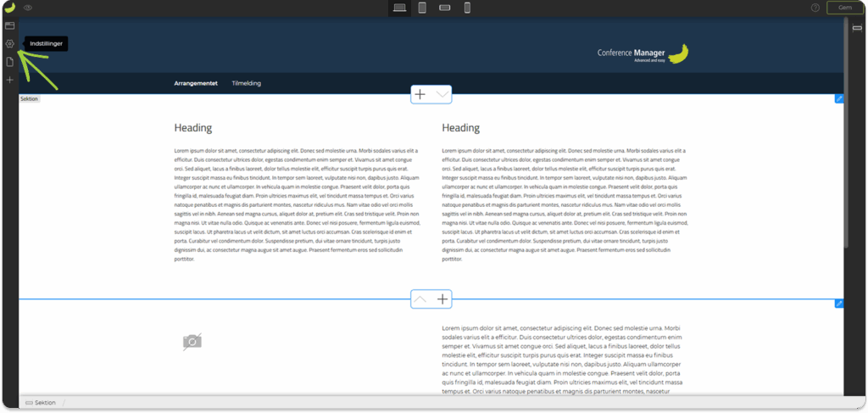Viewport: 868px width, 413px height.
Task: Click the missing image placeholder icon
Action: click(x=192, y=341)
